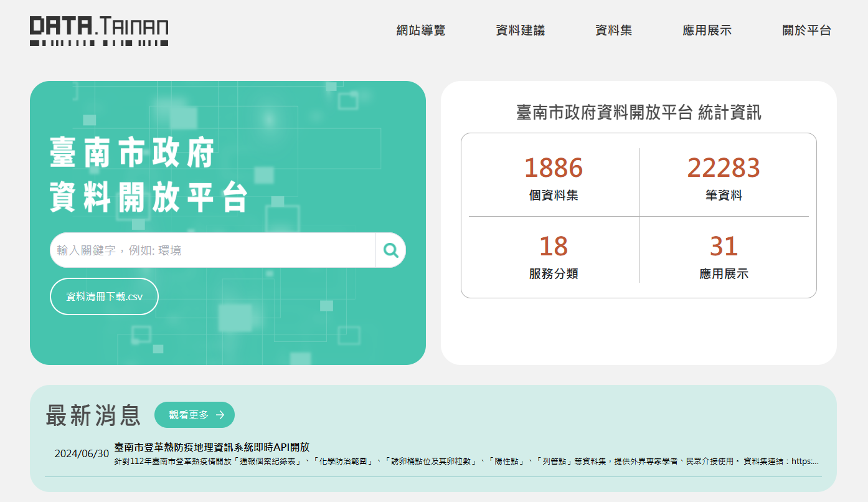
Task: Open the 網站導覽 menu item
Action: 421,31
